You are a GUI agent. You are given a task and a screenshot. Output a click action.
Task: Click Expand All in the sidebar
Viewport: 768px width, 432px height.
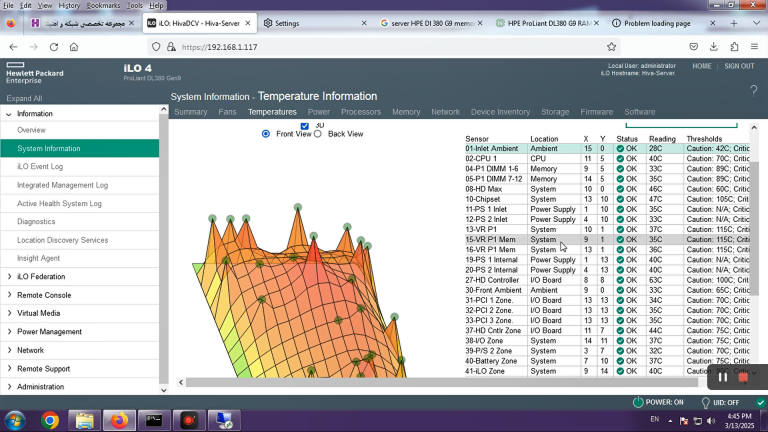pyautogui.click(x=24, y=98)
